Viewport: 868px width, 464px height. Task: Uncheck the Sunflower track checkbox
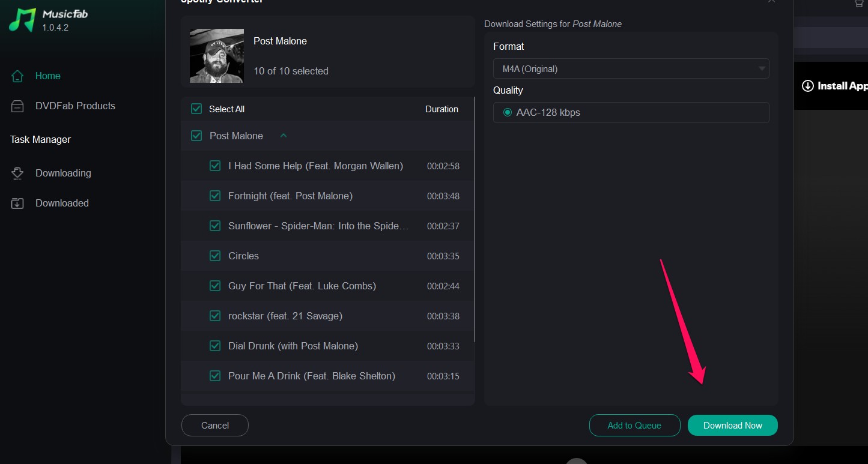click(x=215, y=226)
